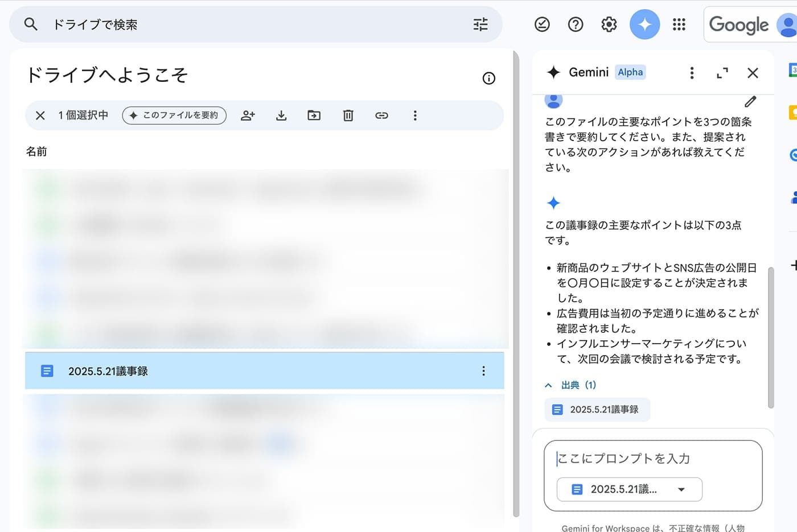Open the 2025.5.21議事録 source chip
This screenshot has height=532, width=797.
tap(597, 410)
